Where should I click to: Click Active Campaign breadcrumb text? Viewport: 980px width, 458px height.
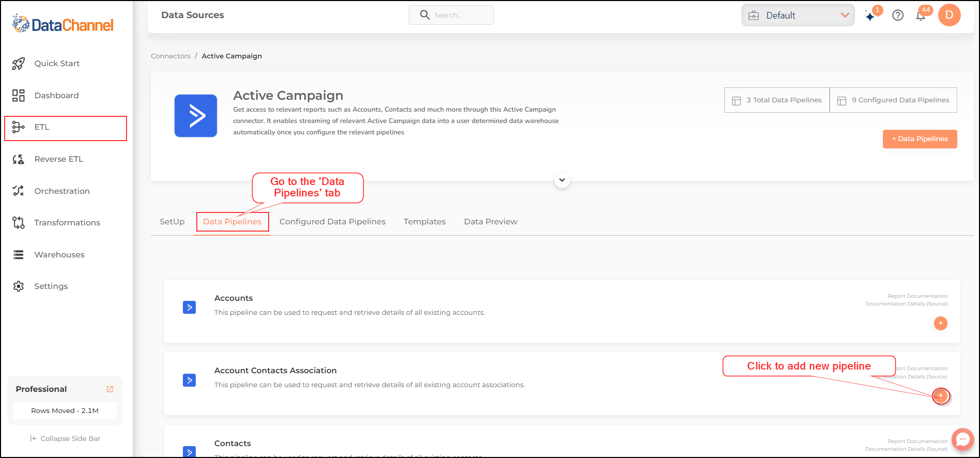click(232, 56)
